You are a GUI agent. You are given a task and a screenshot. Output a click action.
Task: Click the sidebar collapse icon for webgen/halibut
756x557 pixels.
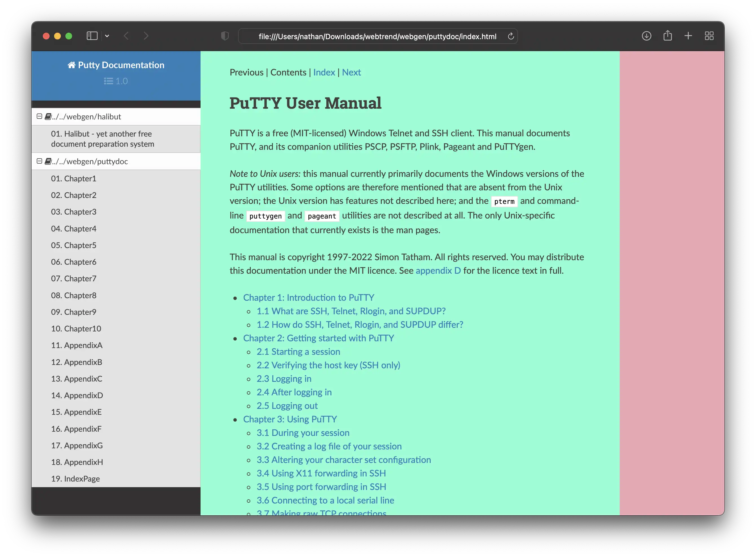click(x=39, y=116)
